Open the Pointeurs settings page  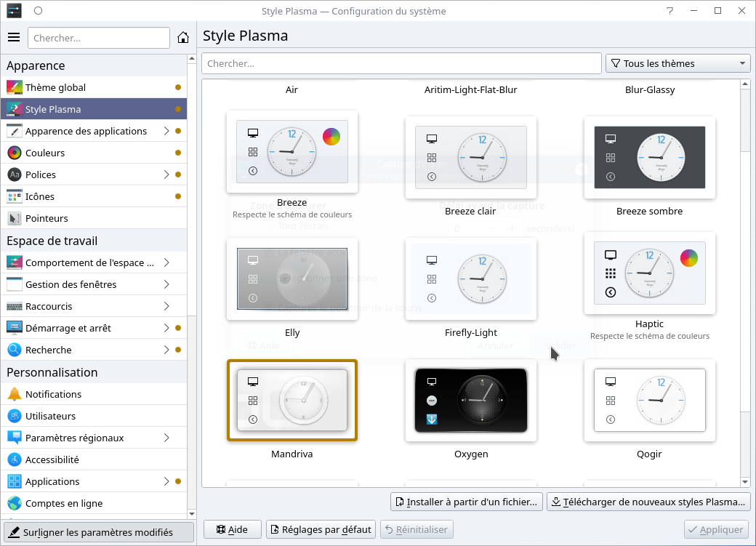click(94, 218)
